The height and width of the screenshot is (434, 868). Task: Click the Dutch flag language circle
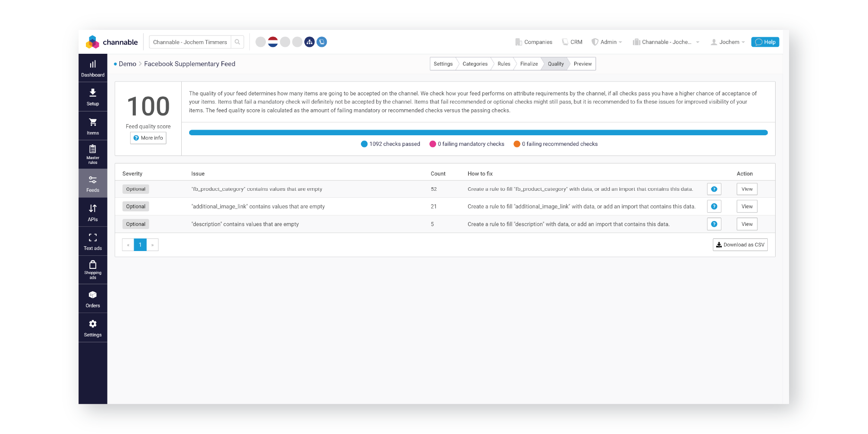coord(272,42)
